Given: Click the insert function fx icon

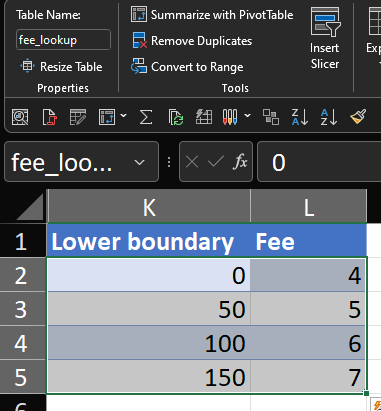Looking at the screenshot, I should point(240,162).
